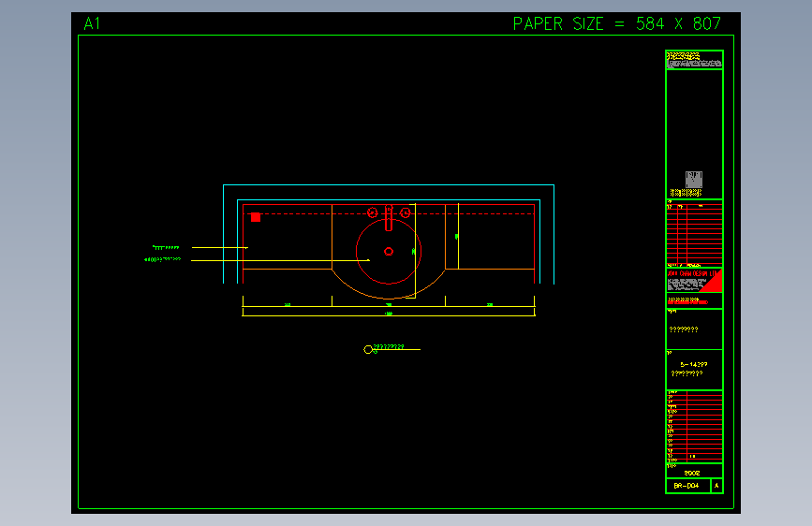Select the left tap handle circle
The image size is (812, 526).
pyautogui.click(x=372, y=212)
